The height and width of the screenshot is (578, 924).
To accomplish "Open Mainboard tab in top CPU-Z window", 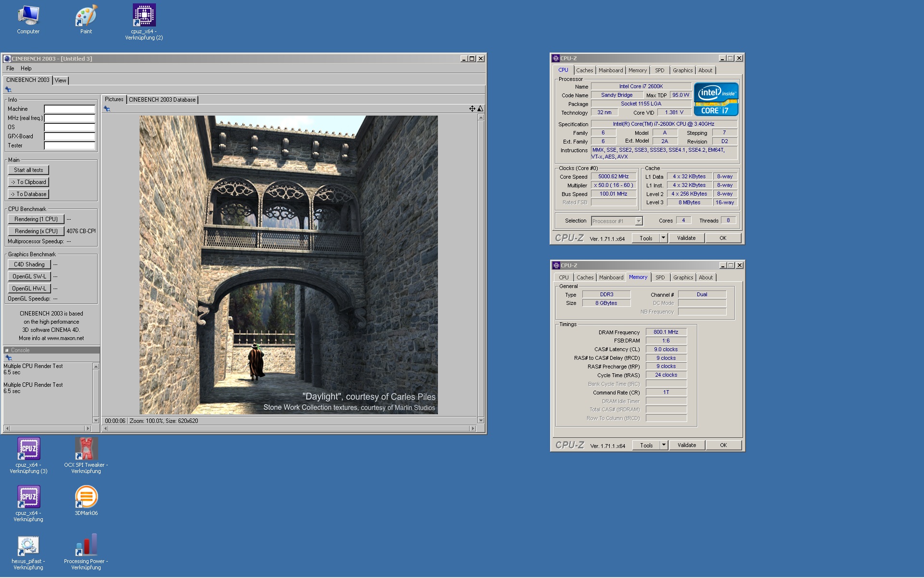I will (x=610, y=70).
